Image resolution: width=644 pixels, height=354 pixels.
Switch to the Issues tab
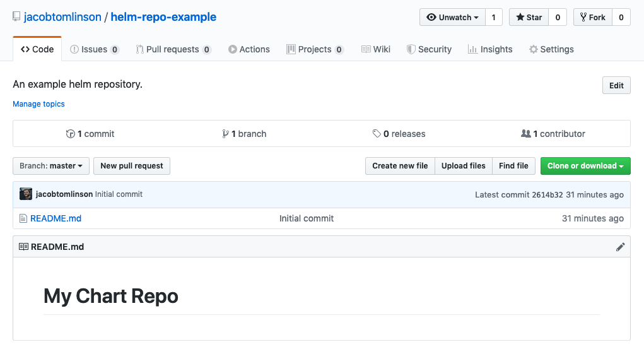95,49
